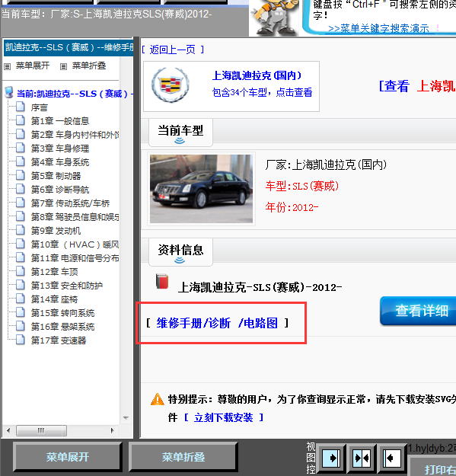
Task: Click 上海凯迪拉克-SLS(赛威)-2012- title text
Action: pos(260,287)
